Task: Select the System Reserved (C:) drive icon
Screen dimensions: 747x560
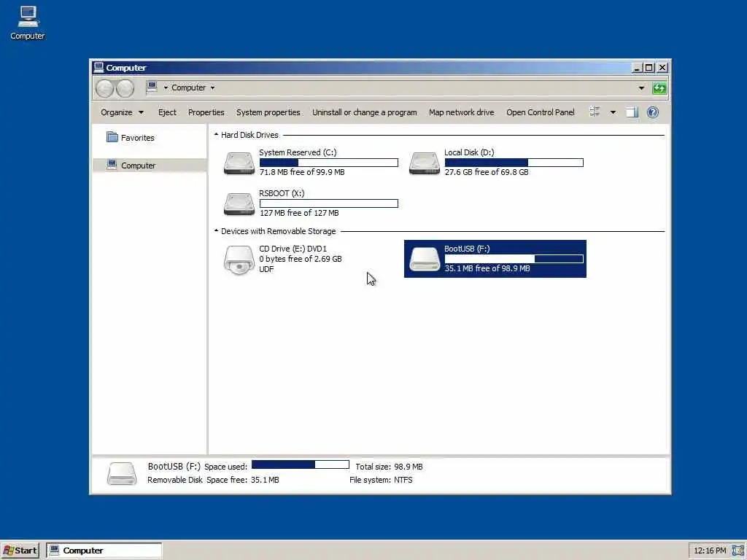Action: click(239, 163)
